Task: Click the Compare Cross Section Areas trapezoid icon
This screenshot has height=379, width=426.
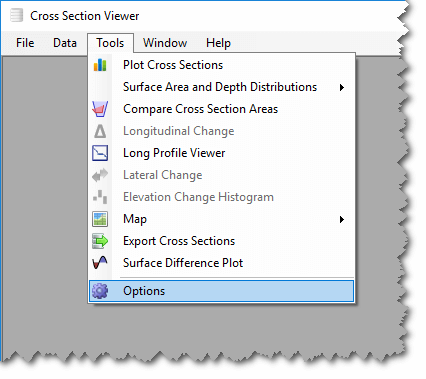Action: [x=100, y=109]
